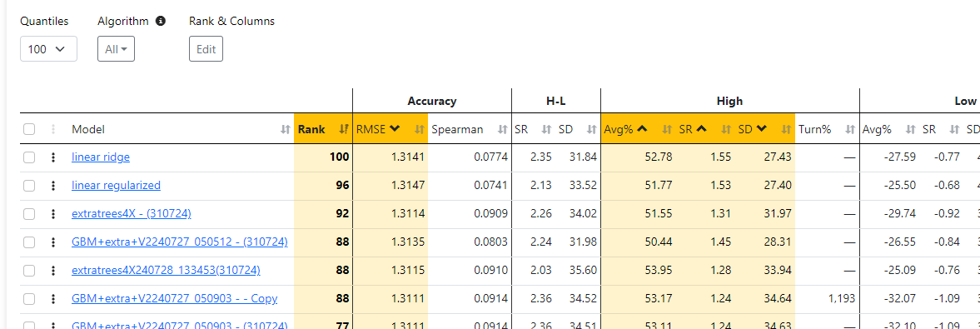Toggle the High Avg% direction chevron
980x329 pixels.
click(642, 129)
